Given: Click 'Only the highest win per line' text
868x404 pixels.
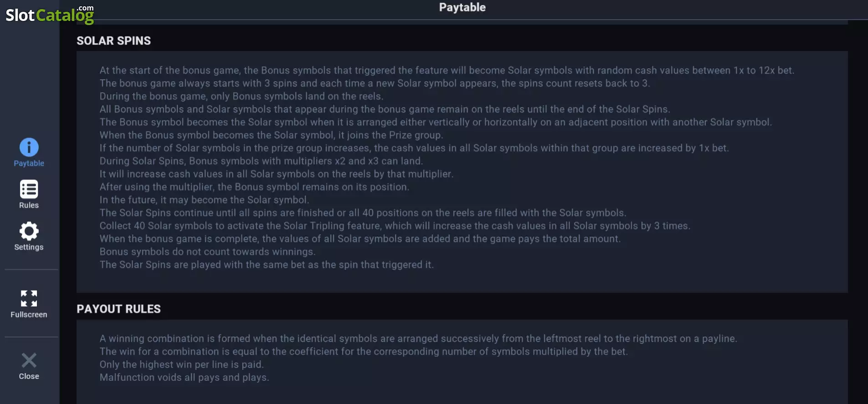Looking at the screenshot, I should (x=181, y=364).
